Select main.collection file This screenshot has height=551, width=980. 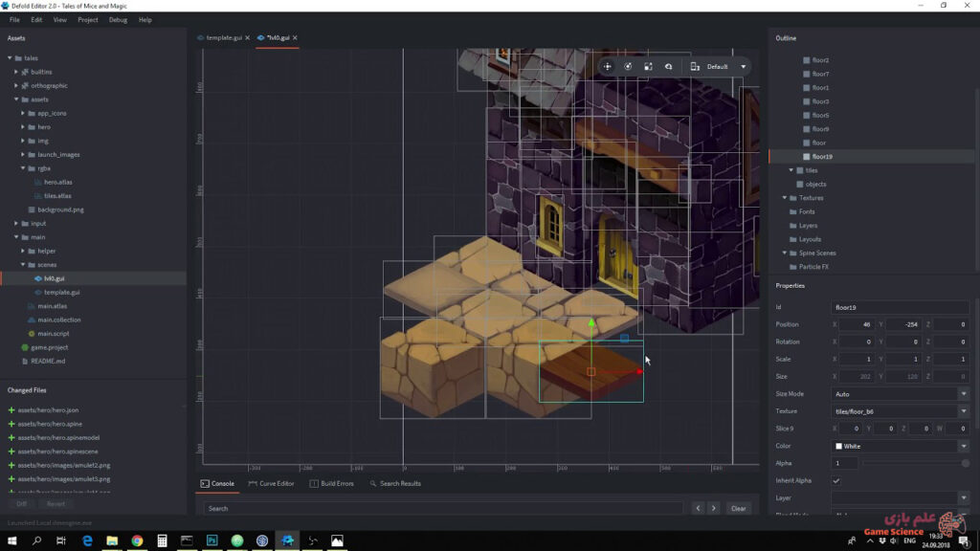[x=58, y=320]
